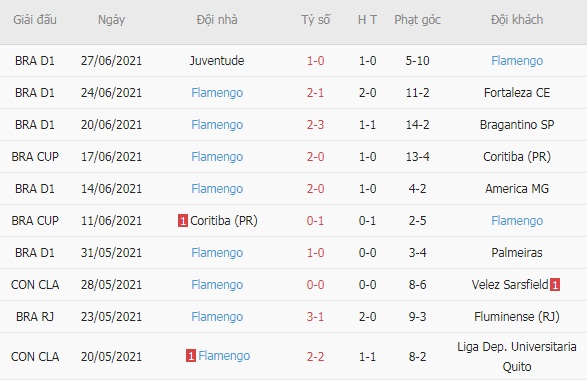
Task: Click the Flamengo away link on 11/06/2021
Action: (x=517, y=221)
